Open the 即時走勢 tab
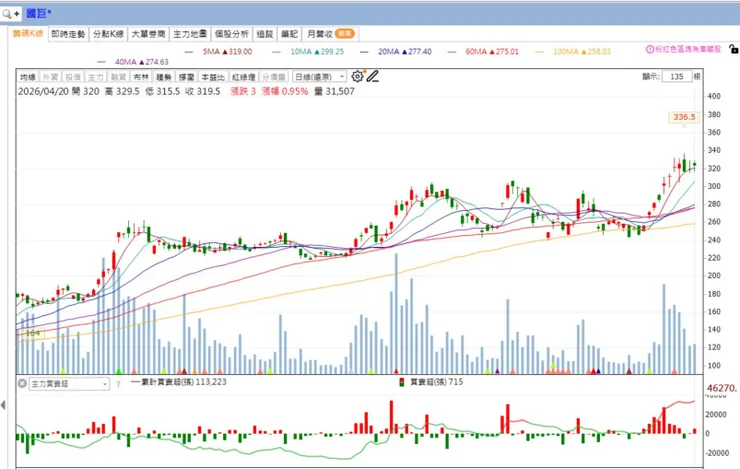 pos(68,34)
